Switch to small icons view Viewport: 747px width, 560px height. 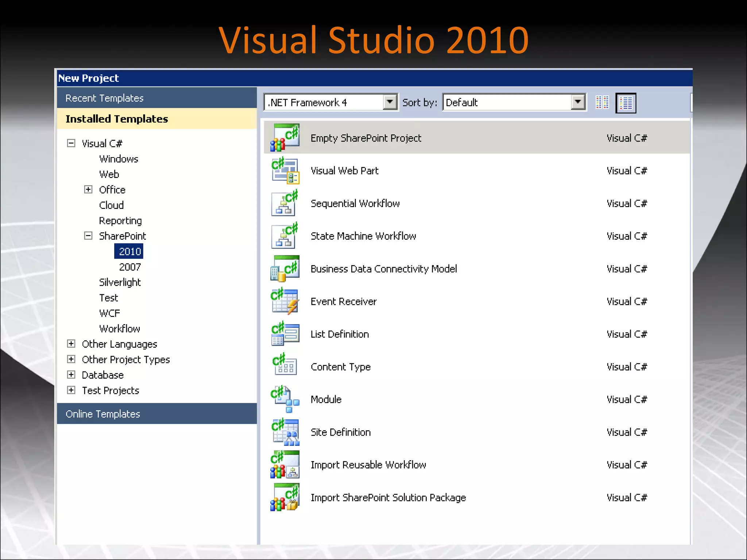602,102
